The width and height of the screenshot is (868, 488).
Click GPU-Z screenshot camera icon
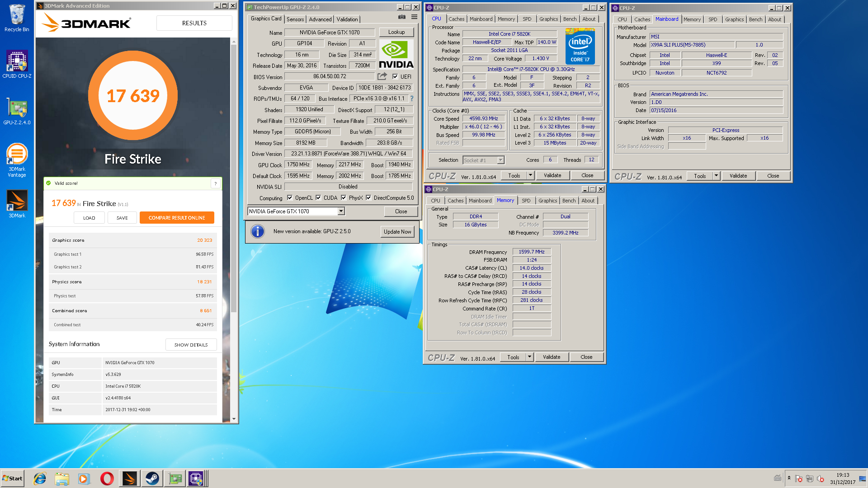pyautogui.click(x=401, y=17)
